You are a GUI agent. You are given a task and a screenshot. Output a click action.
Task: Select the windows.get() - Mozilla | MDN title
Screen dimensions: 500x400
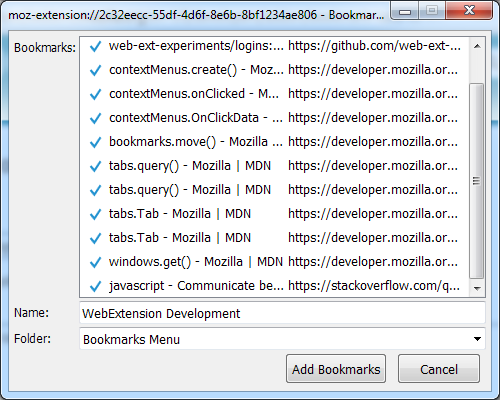pos(196,262)
